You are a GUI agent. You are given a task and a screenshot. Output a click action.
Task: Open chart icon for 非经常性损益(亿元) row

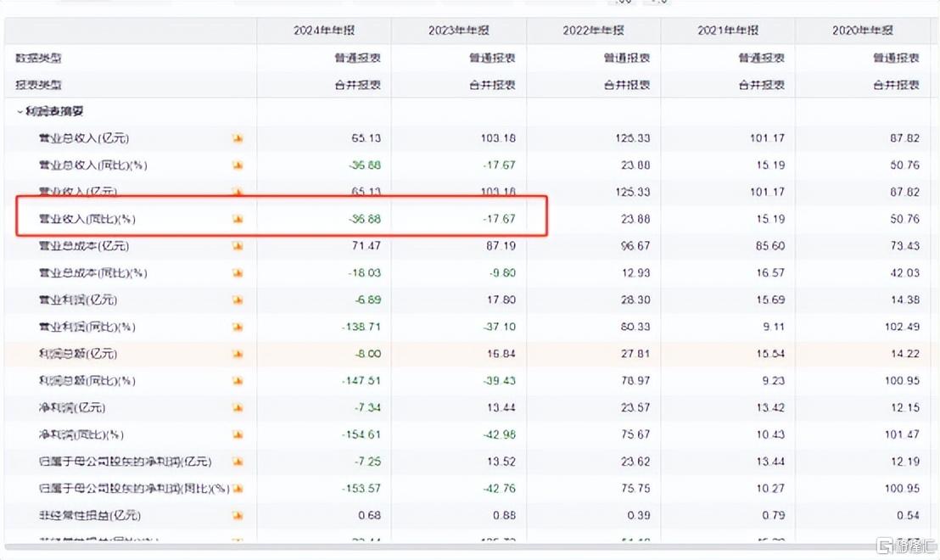(238, 516)
